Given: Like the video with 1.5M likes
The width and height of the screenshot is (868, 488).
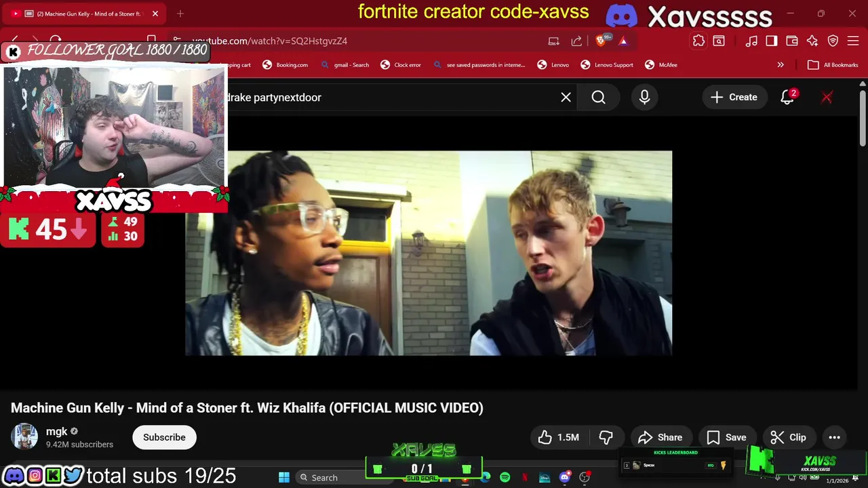Looking at the screenshot, I should click(558, 437).
